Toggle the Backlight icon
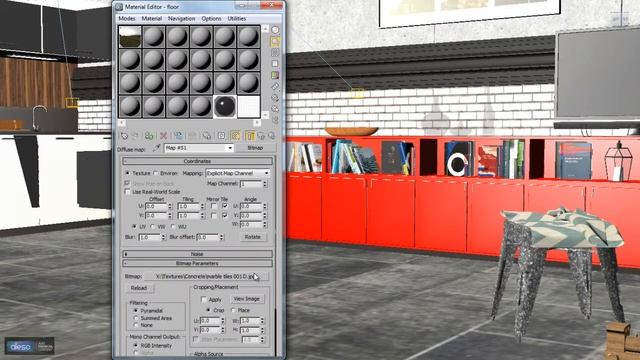This screenshot has height=360, width=640. point(276,41)
